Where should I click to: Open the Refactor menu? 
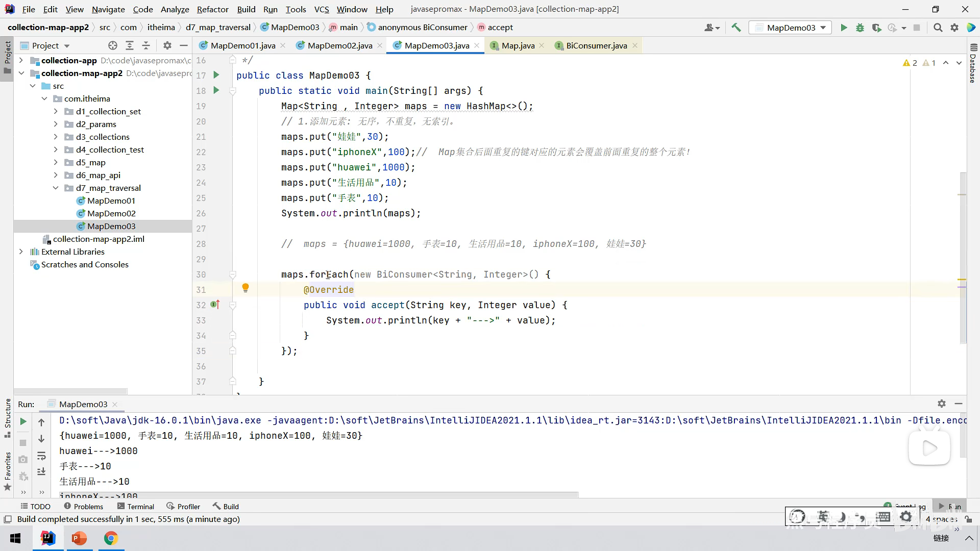point(212,9)
